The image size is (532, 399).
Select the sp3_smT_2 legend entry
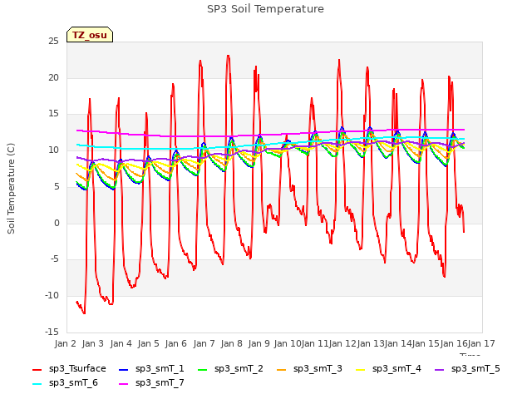(x=230, y=369)
